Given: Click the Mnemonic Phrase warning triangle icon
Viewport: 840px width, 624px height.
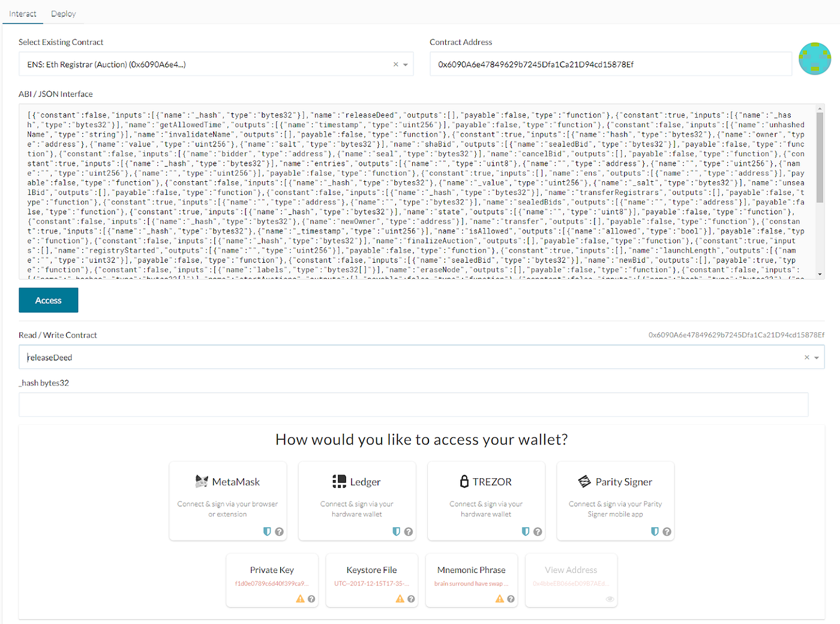Looking at the screenshot, I should 499,599.
